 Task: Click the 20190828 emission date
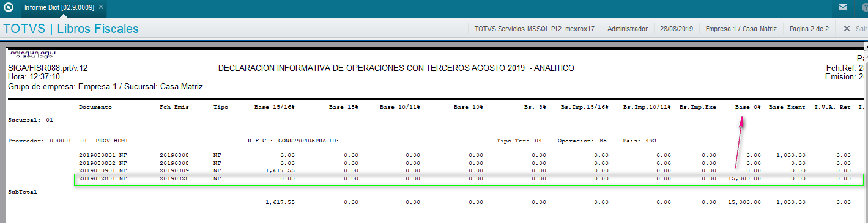tap(174, 178)
